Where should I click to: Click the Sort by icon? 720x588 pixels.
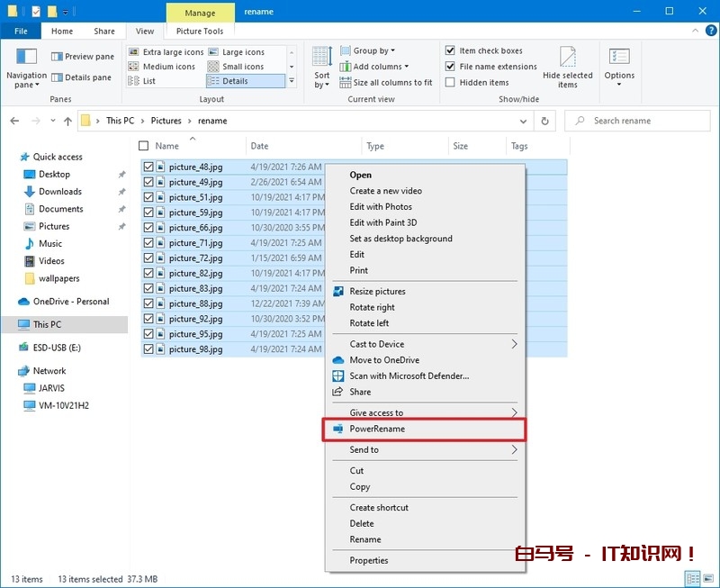click(322, 59)
